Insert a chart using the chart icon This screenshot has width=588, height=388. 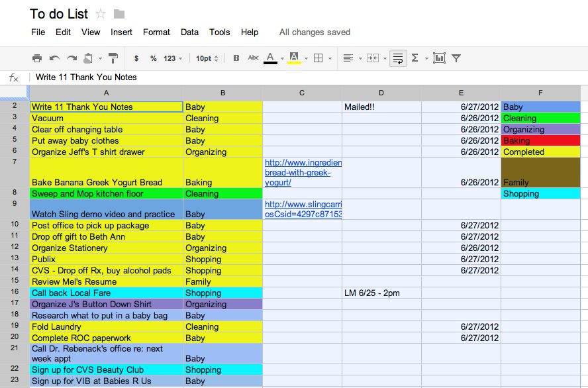point(438,58)
